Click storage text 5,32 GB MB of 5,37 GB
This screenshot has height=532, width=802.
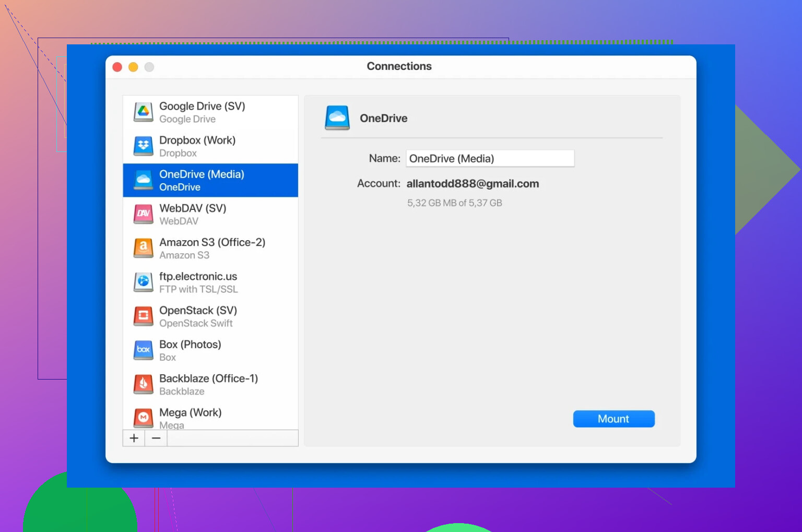point(454,203)
